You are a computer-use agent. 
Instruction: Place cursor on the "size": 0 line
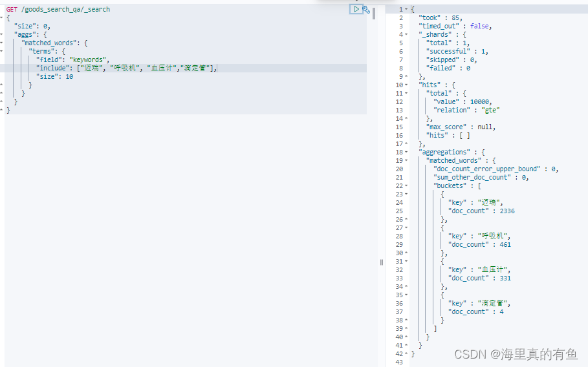(x=32, y=26)
